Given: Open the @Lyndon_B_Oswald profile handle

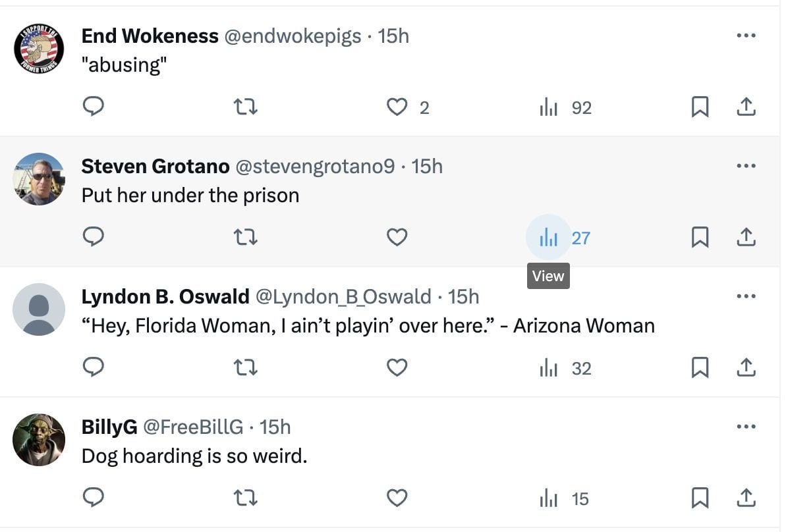Looking at the screenshot, I should click(x=343, y=297).
